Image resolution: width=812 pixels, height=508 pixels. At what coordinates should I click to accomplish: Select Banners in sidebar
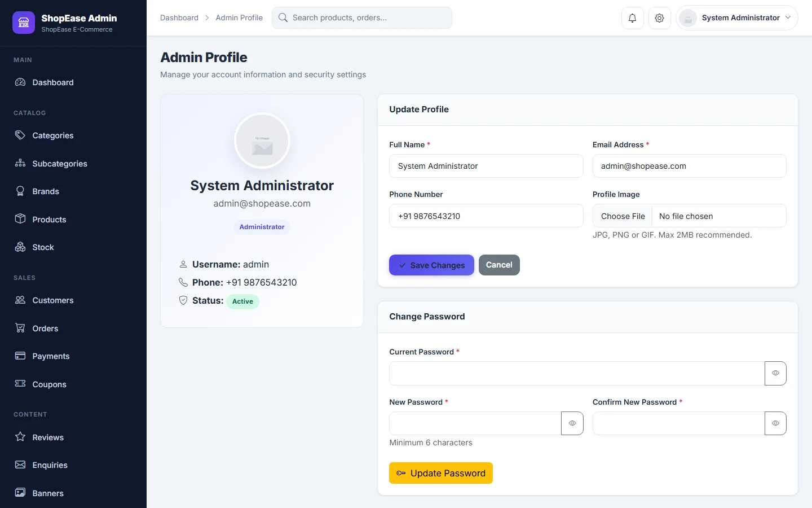[x=73, y=493]
